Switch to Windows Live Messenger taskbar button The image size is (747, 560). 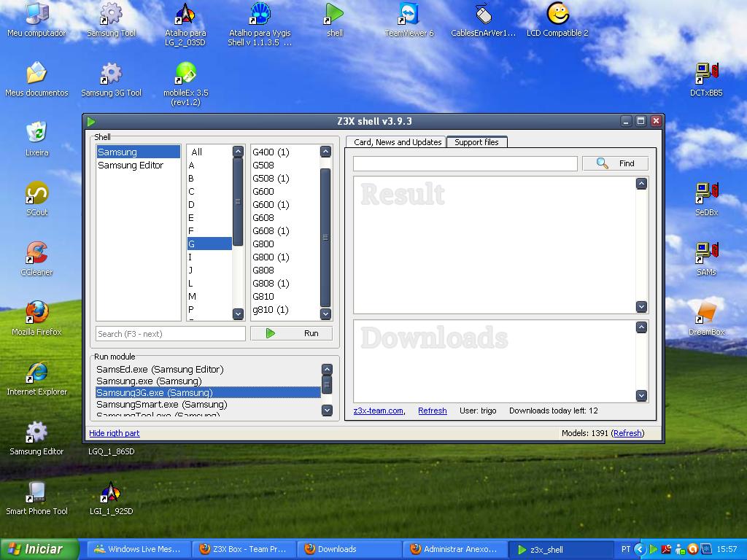[139, 549]
